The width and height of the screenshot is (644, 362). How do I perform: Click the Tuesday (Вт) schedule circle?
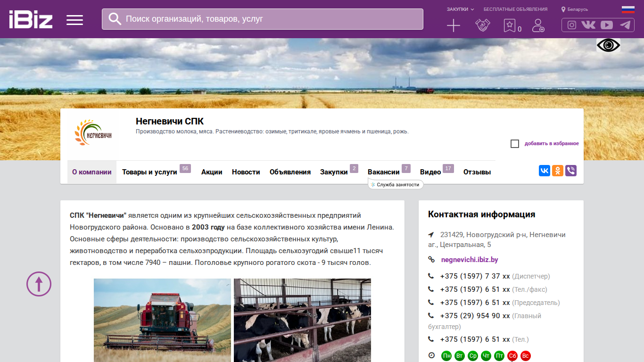(x=460, y=356)
